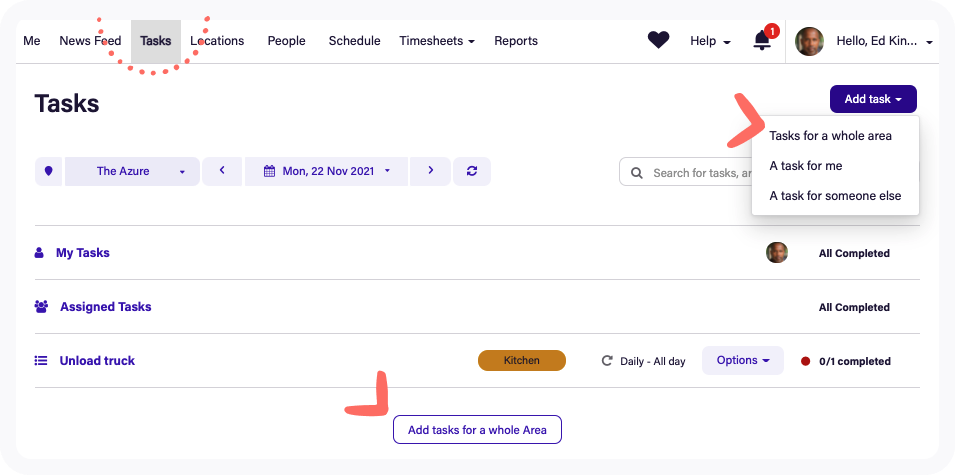Select 'Tasks for a whole area' option
The height and width of the screenshot is (475, 955).
(830, 135)
